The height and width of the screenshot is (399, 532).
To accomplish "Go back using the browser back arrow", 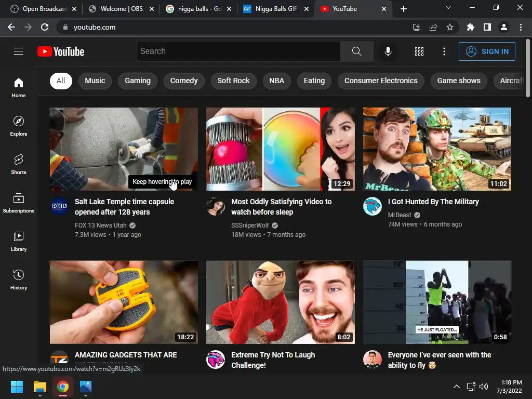I will [11, 27].
